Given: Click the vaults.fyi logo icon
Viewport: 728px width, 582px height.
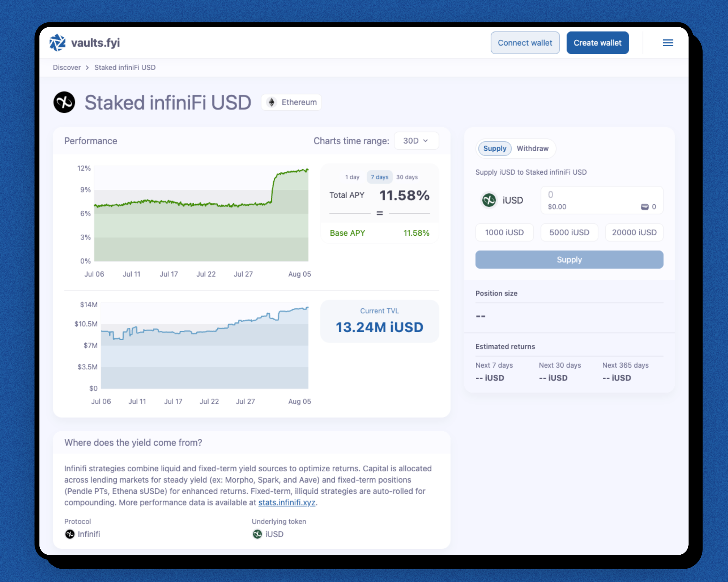Looking at the screenshot, I should (57, 43).
